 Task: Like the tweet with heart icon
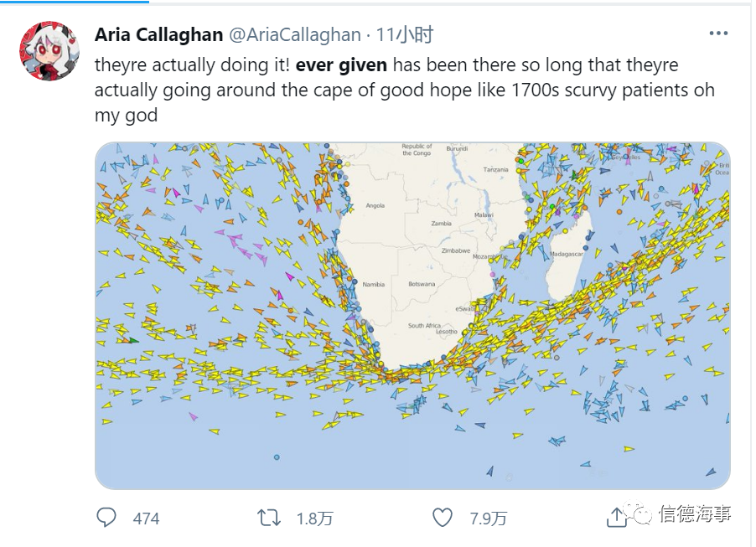click(443, 518)
